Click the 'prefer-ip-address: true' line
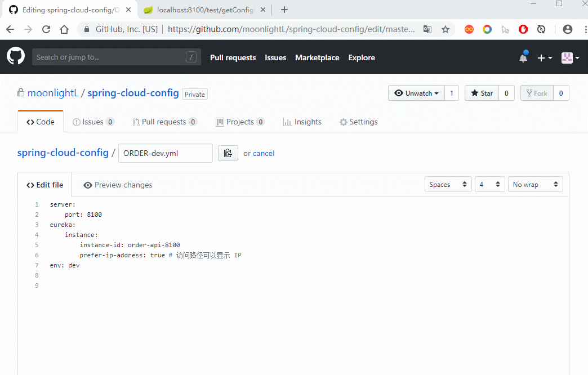588x375 pixels. (161, 255)
